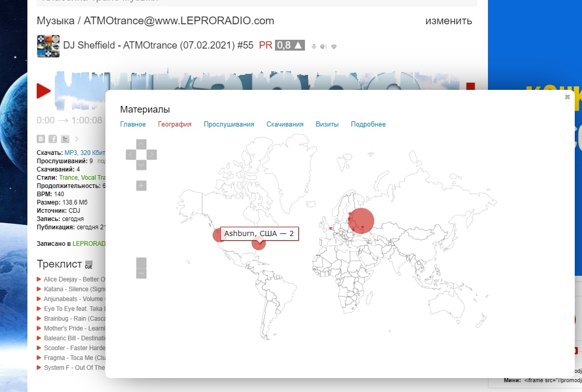582x392 pixels.
Task: Pan the map left
Action: click(131, 154)
